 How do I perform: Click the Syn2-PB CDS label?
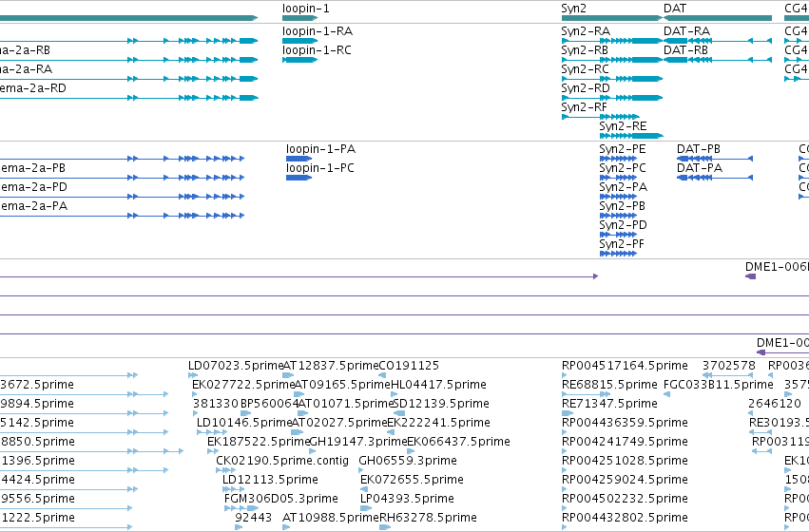(x=623, y=206)
